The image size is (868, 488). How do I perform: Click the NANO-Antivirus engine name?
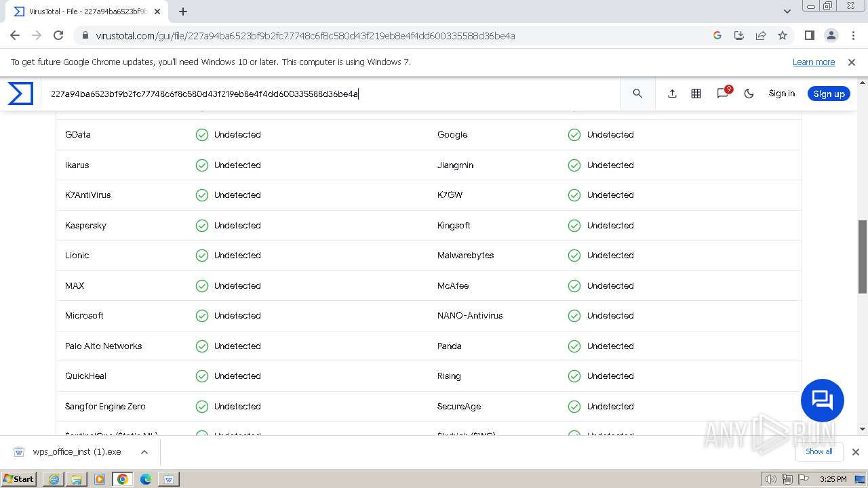[470, 316]
